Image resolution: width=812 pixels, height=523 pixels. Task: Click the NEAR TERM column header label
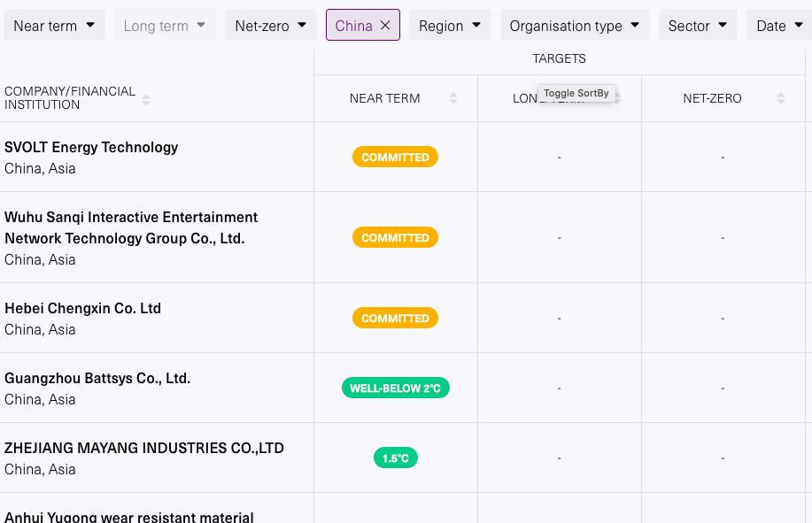(385, 98)
